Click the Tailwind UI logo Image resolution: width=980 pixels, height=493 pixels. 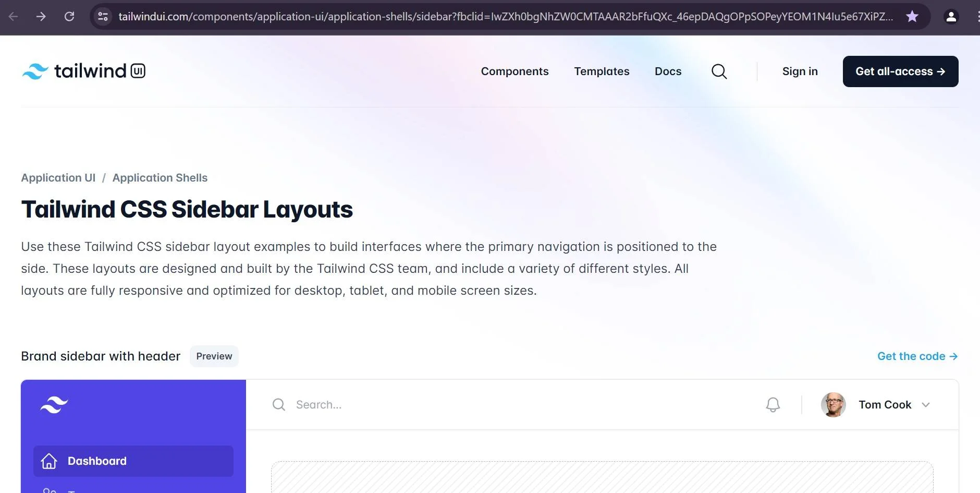coord(83,71)
